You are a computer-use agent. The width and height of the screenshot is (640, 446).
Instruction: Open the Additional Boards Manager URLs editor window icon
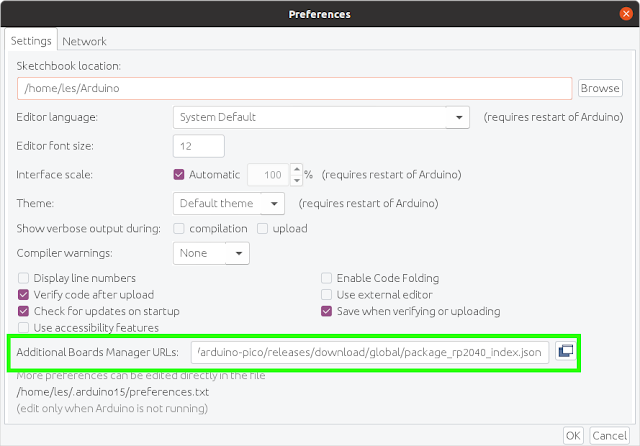click(x=566, y=351)
